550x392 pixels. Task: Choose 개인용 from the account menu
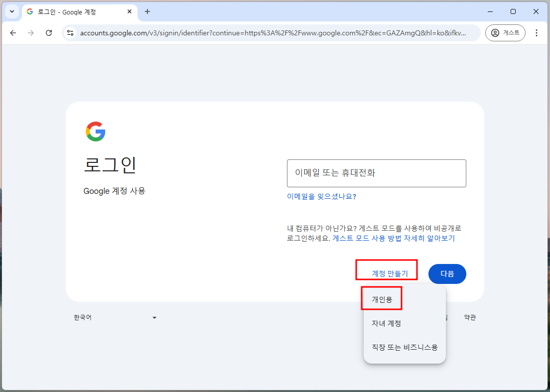coord(405,300)
